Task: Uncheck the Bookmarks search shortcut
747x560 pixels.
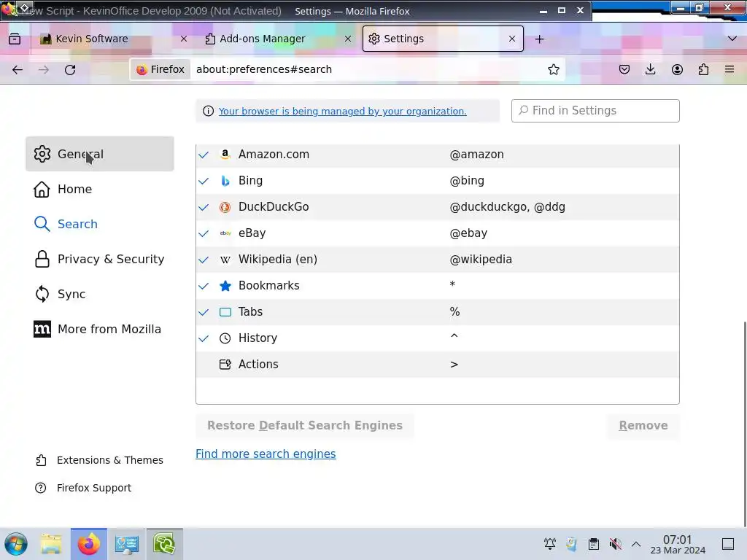Action: point(204,286)
